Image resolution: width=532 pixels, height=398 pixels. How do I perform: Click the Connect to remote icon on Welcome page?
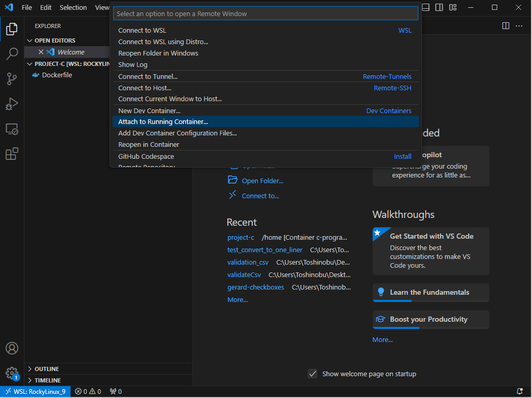233,195
